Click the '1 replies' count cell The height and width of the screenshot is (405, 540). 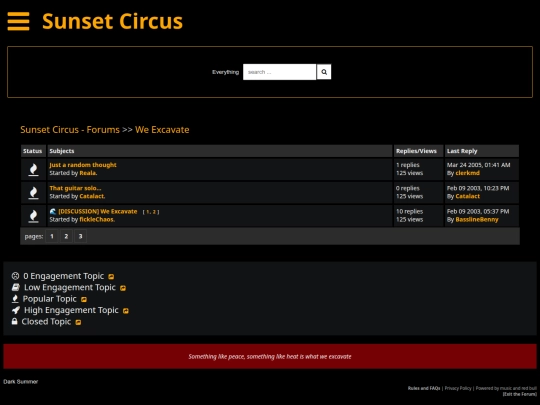pyautogui.click(x=408, y=165)
